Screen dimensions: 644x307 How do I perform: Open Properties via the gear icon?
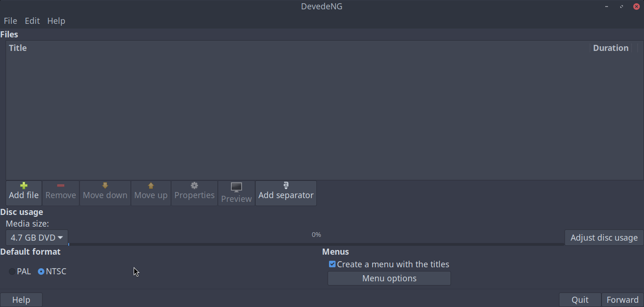(x=194, y=186)
